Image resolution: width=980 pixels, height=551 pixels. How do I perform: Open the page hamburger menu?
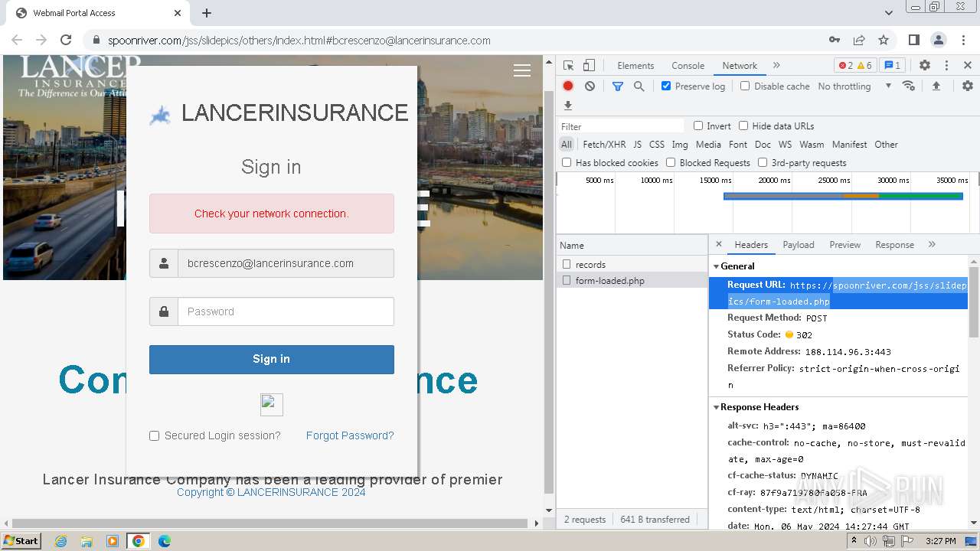coord(522,70)
